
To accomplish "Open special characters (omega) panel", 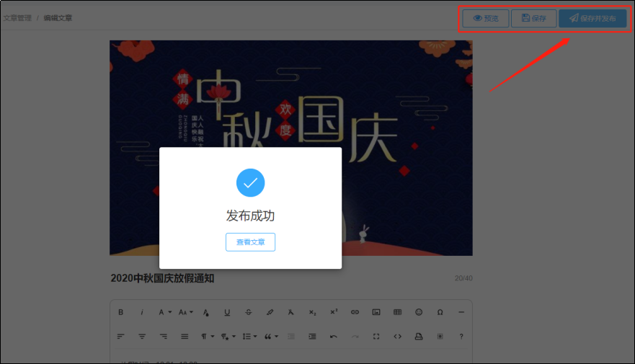I will point(440,312).
